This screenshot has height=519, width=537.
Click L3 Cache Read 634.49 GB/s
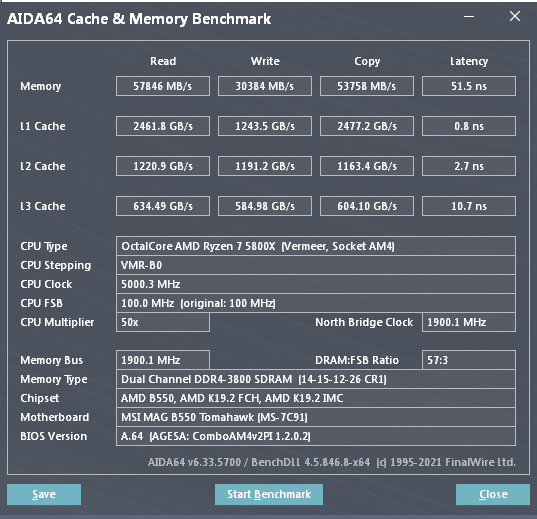(x=163, y=206)
